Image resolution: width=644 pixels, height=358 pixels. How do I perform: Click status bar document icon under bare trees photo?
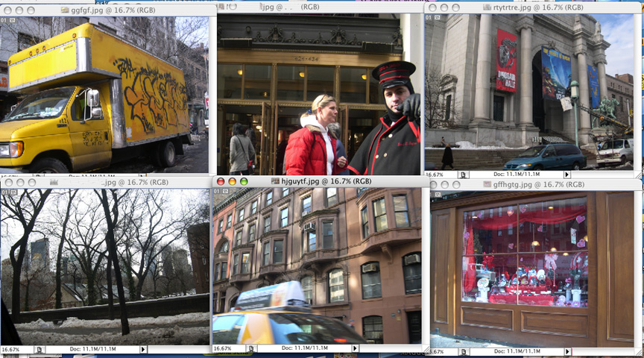click(40, 349)
